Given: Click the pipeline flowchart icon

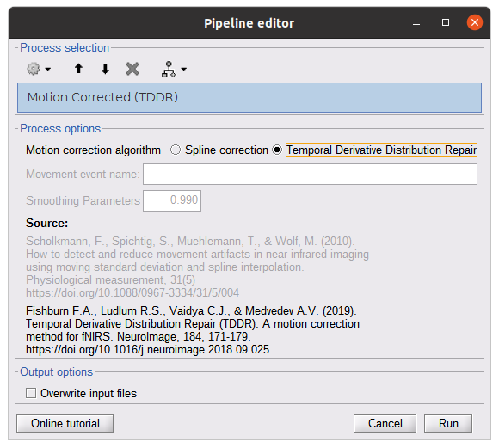Looking at the screenshot, I should click(x=169, y=69).
